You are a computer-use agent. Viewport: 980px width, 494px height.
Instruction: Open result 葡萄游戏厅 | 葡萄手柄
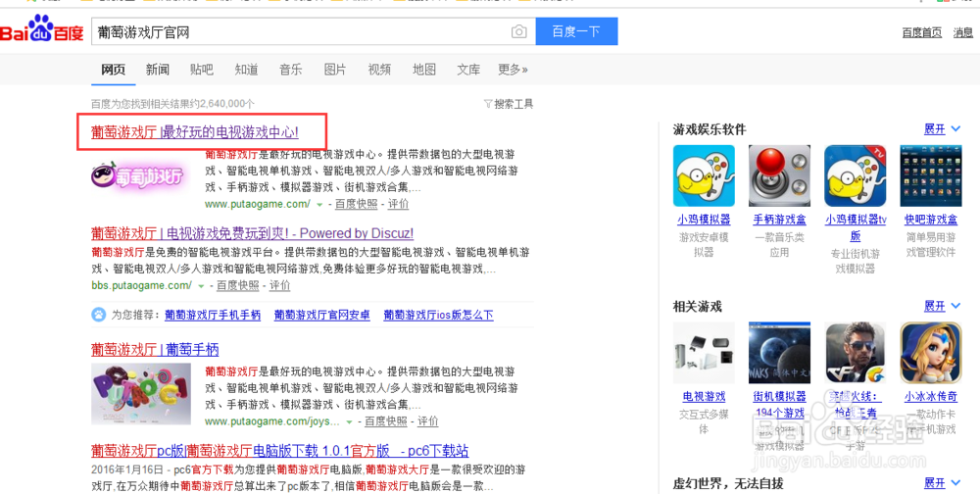(155, 350)
